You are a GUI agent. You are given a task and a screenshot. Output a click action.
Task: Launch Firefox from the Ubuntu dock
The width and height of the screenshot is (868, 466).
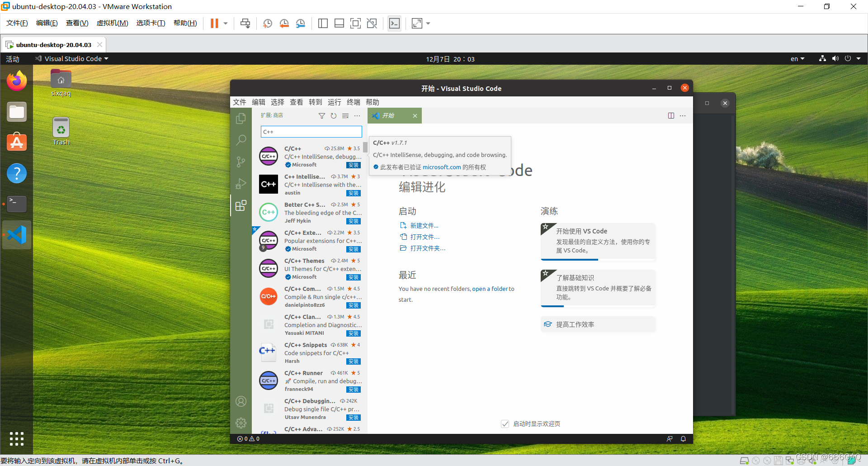tap(17, 81)
